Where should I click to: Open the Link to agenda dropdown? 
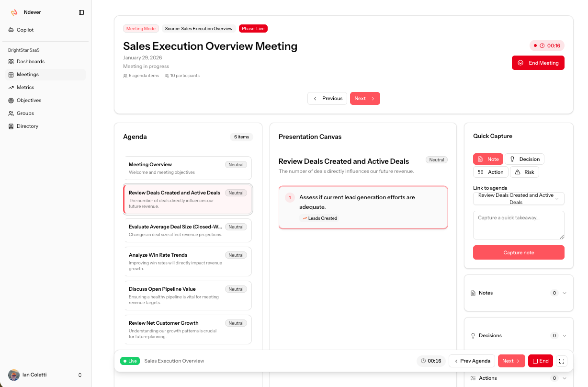[x=519, y=199]
